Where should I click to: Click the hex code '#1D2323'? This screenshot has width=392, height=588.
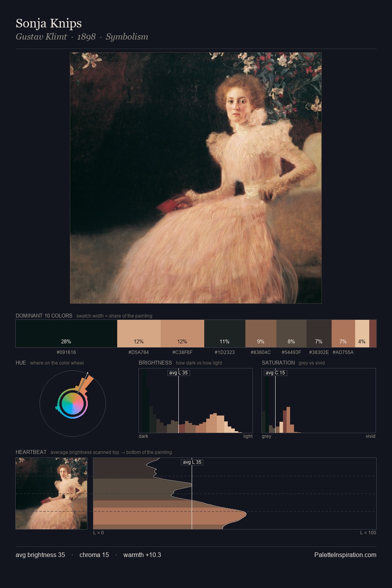(225, 352)
